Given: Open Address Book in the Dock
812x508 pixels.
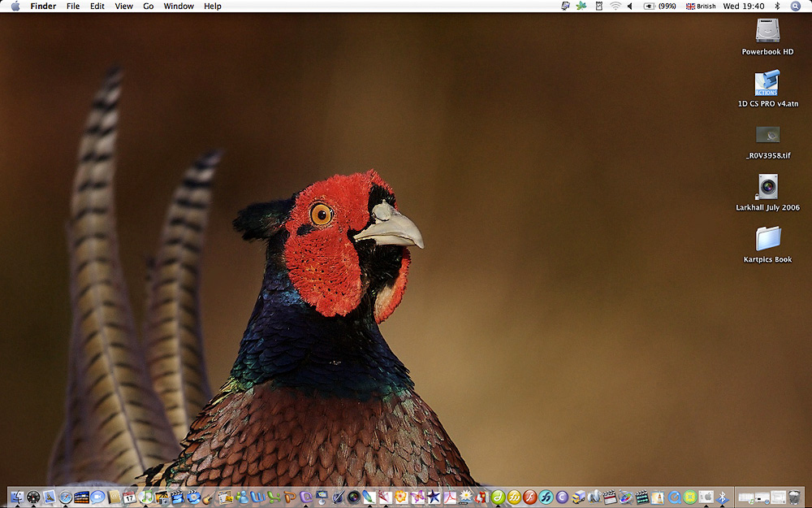Looking at the screenshot, I should coord(114,497).
